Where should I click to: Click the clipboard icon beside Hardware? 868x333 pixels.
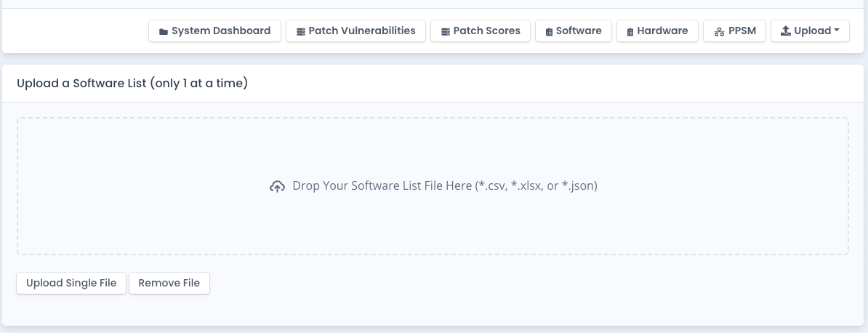[x=630, y=31]
